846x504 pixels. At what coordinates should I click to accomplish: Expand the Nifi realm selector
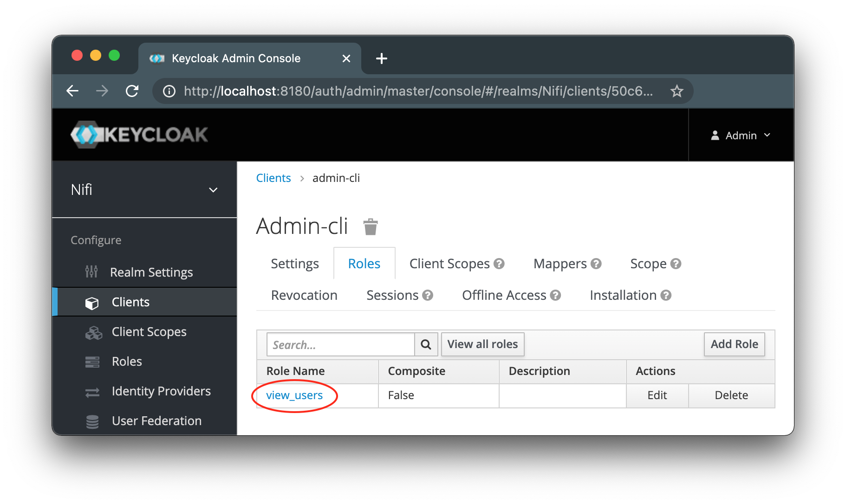144,189
